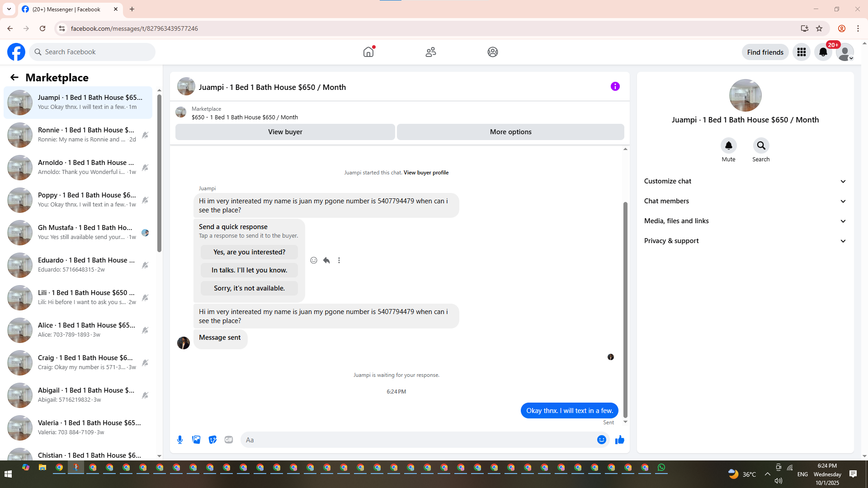Open WhatsApp from the taskbar
The height and width of the screenshot is (488, 868).
661,468
